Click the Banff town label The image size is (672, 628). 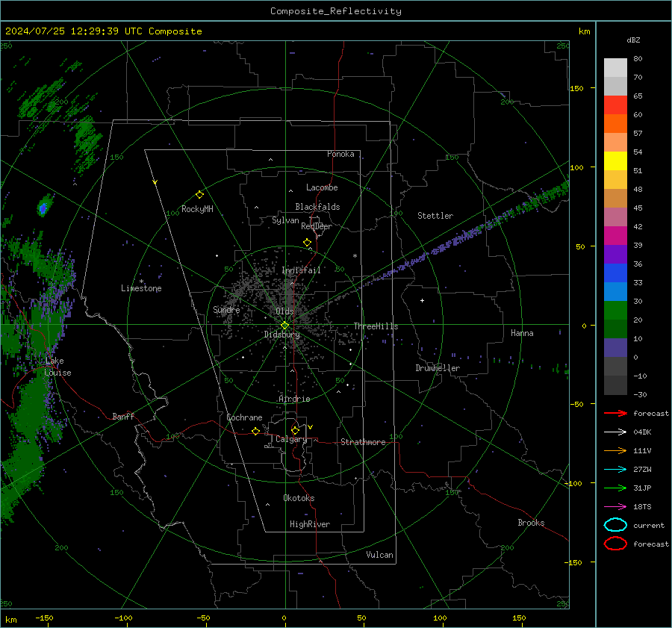123,416
